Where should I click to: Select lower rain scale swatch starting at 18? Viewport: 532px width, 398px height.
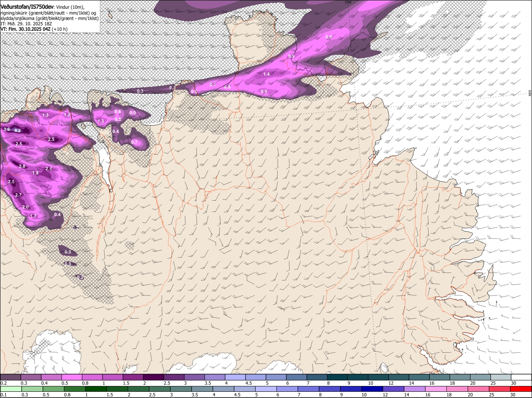point(457,389)
